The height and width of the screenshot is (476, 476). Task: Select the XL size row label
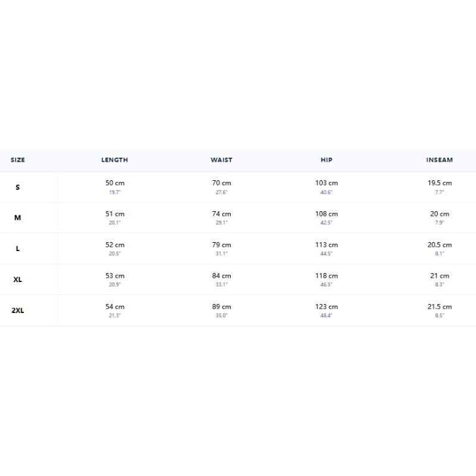18,280
